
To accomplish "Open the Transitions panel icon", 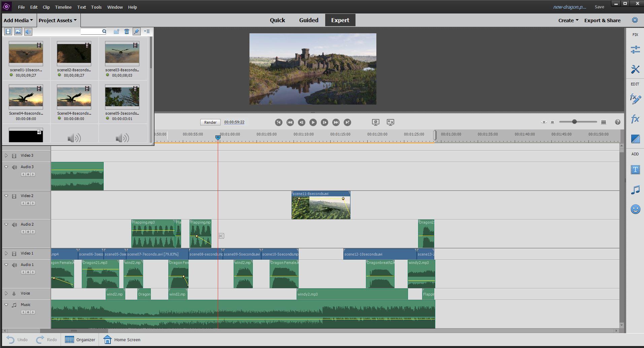I will click(x=635, y=139).
